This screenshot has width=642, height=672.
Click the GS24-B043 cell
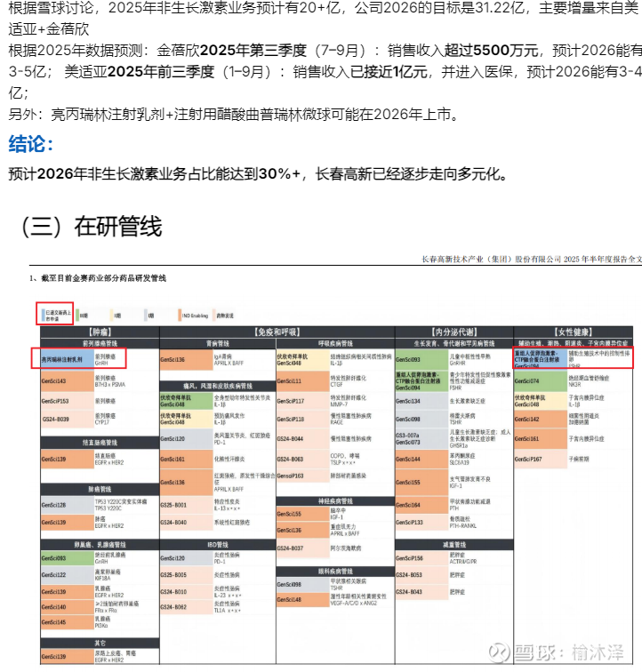pyautogui.click(x=421, y=592)
